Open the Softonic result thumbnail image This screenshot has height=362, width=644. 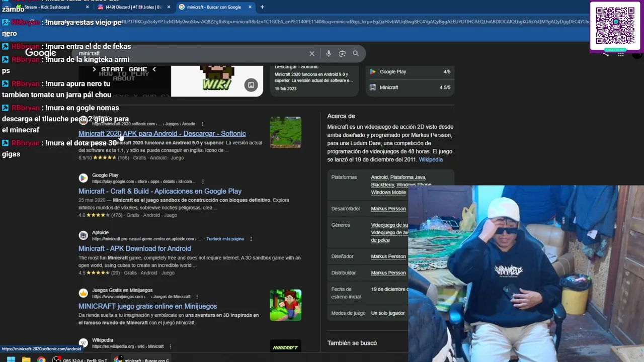click(x=285, y=132)
